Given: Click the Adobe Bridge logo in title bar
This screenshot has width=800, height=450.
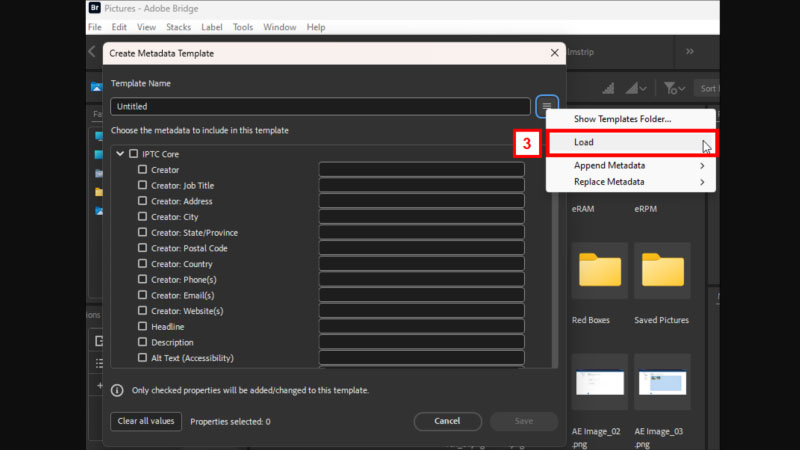Looking at the screenshot, I should 95,9.
